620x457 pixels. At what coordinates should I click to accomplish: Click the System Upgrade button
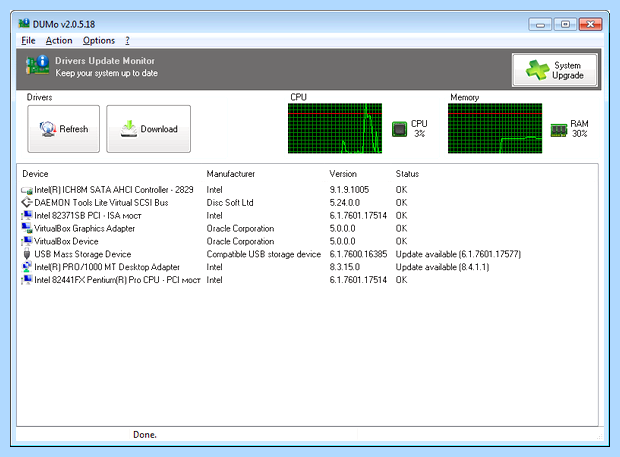(554, 70)
